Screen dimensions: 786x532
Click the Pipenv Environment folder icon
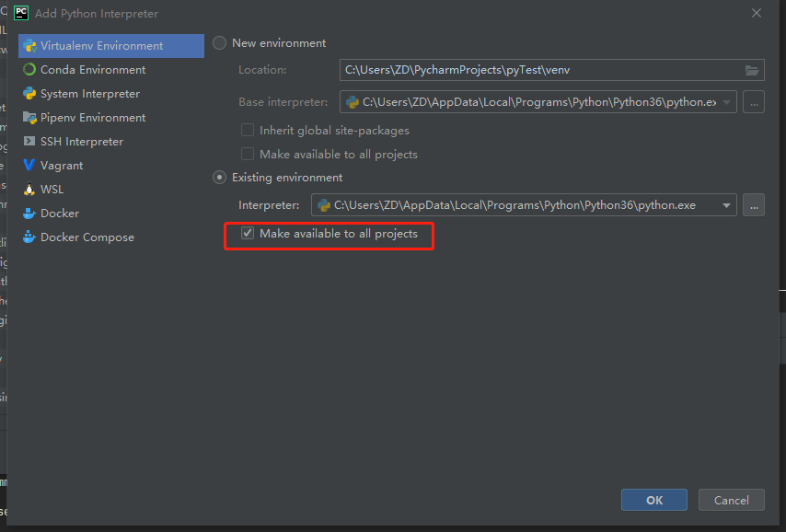coord(29,117)
